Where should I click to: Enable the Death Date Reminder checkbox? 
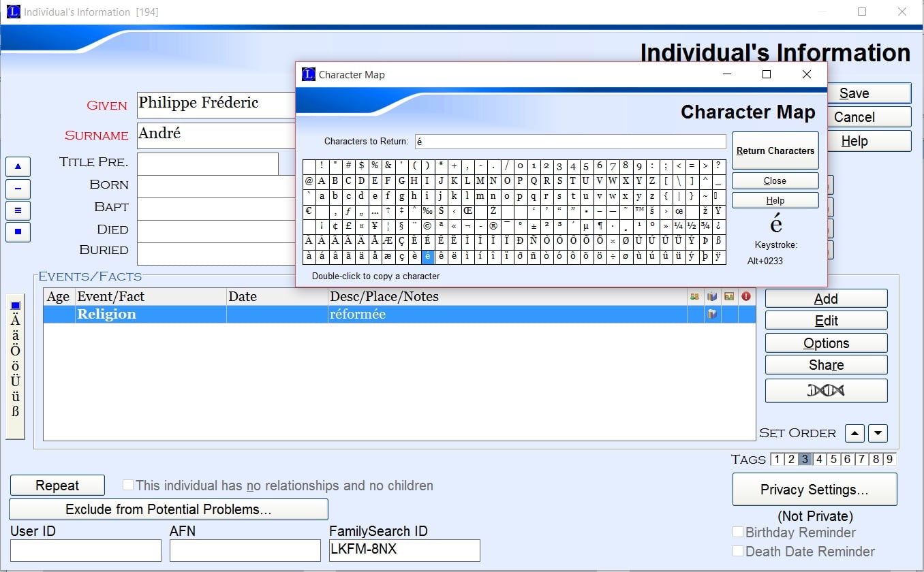click(738, 552)
